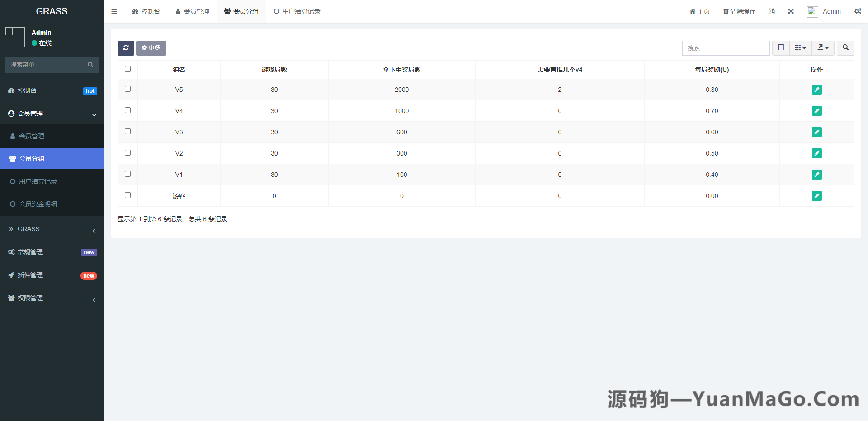
Task: Open the columns visibility dropdown
Action: click(800, 48)
